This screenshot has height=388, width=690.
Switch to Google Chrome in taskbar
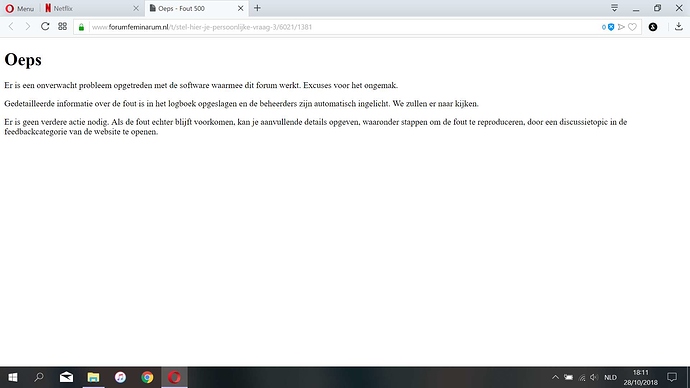pos(147,377)
